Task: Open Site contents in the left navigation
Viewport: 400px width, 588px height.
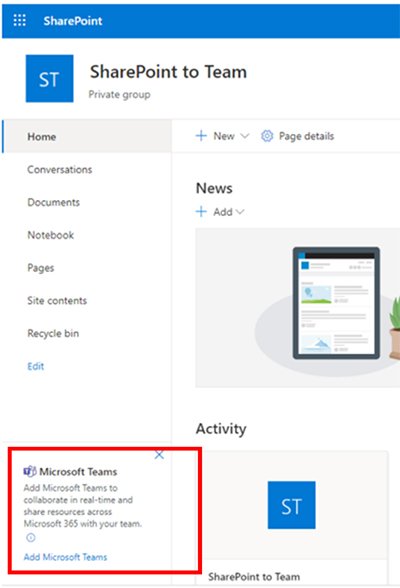Action: 57,300
